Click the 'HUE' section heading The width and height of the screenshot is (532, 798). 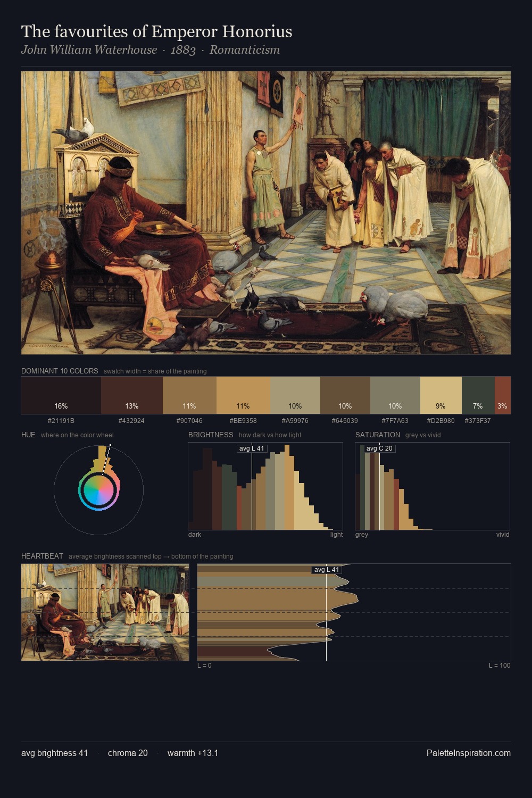tap(28, 435)
